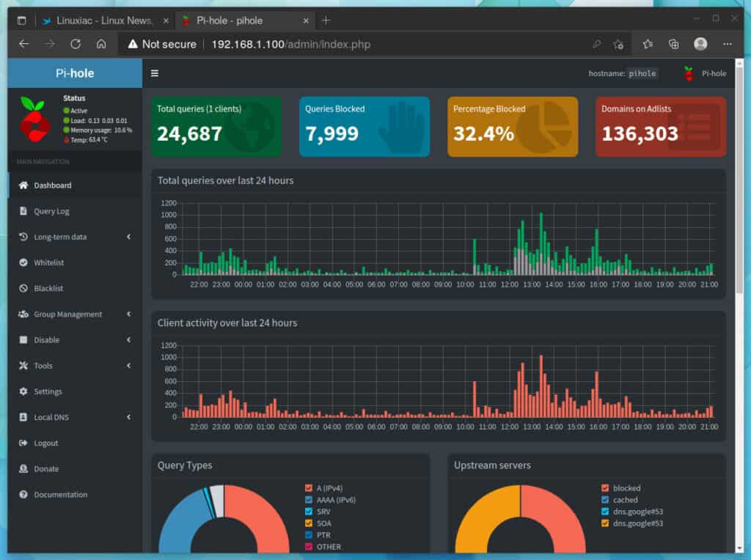Open the browser Collections icon
Viewport: 751px width, 560px height.
[674, 44]
